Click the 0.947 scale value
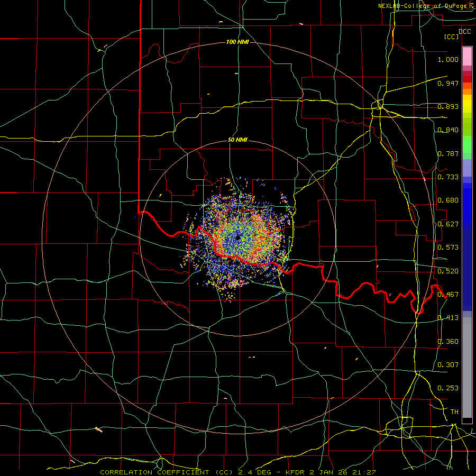The width and height of the screenshot is (476, 476). pos(448,83)
